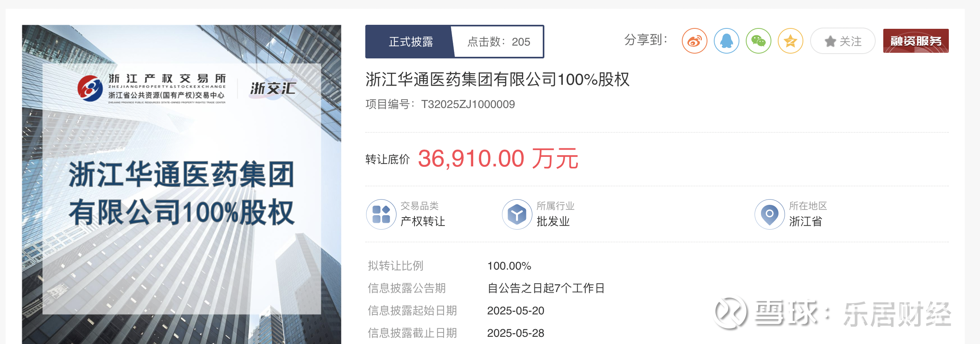Click the price 36,910.00 万元
Image resolution: width=980 pixels, height=344 pixels.
[498, 158]
